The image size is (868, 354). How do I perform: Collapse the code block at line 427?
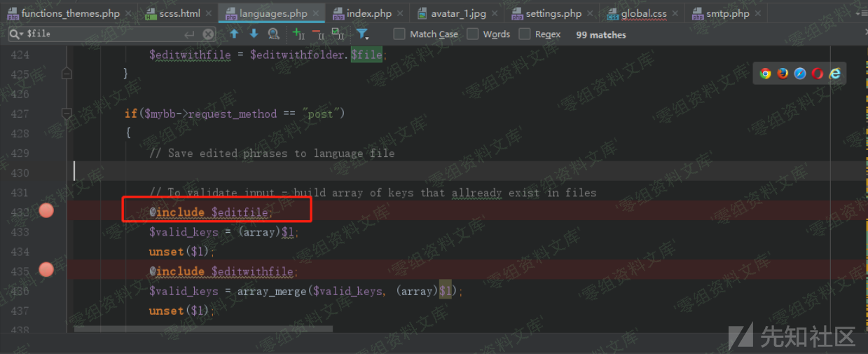(67, 113)
